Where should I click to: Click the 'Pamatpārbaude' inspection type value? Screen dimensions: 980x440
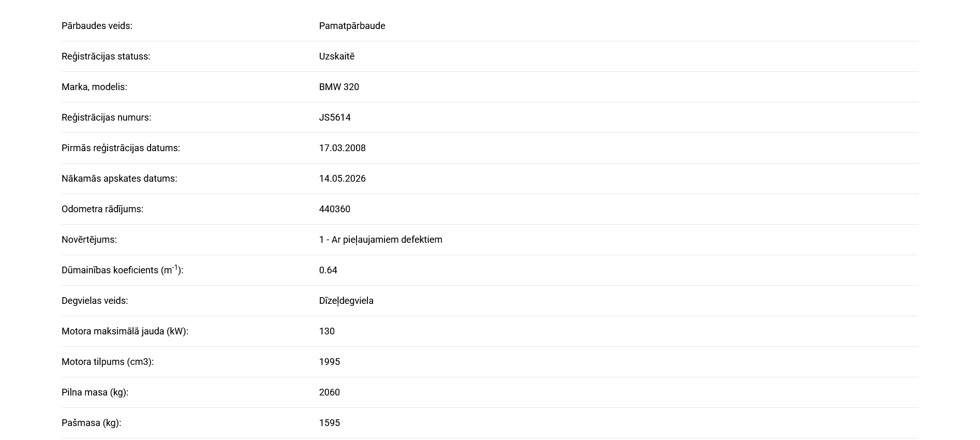352,26
